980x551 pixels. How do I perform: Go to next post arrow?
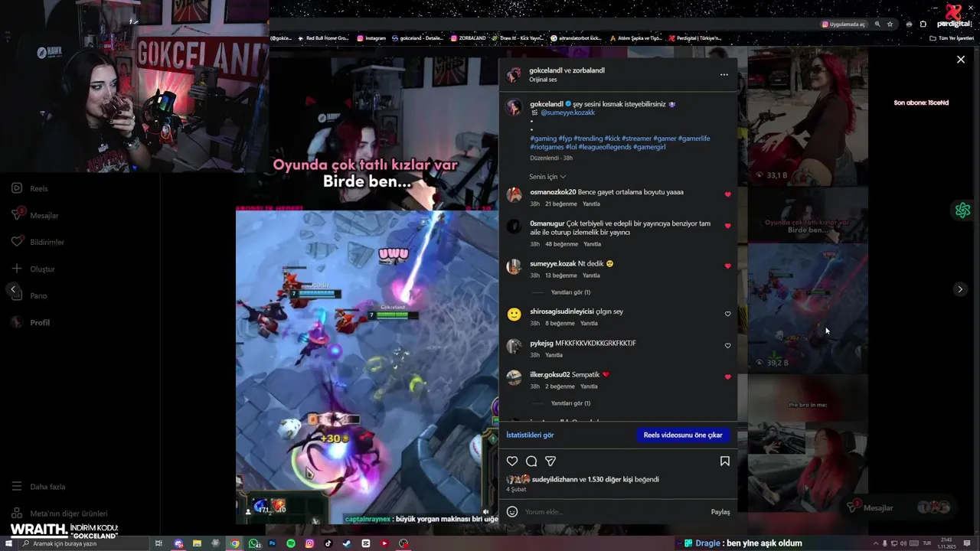point(960,289)
